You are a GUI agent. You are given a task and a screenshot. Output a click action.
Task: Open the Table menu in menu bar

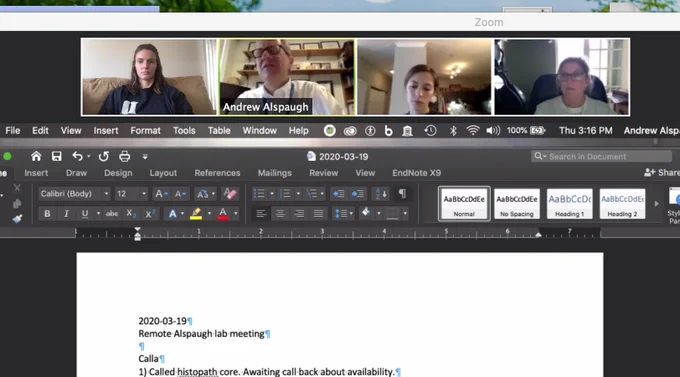tap(219, 131)
